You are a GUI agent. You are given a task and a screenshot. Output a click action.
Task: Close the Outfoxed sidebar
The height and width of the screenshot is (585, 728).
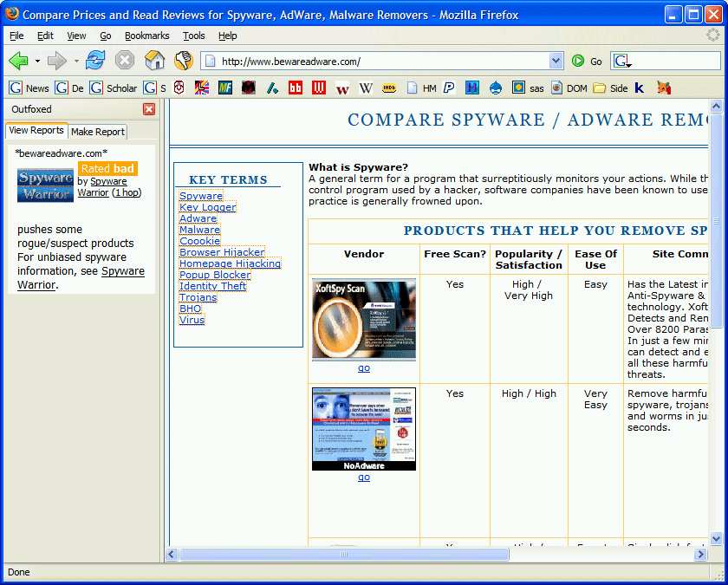pos(149,109)
